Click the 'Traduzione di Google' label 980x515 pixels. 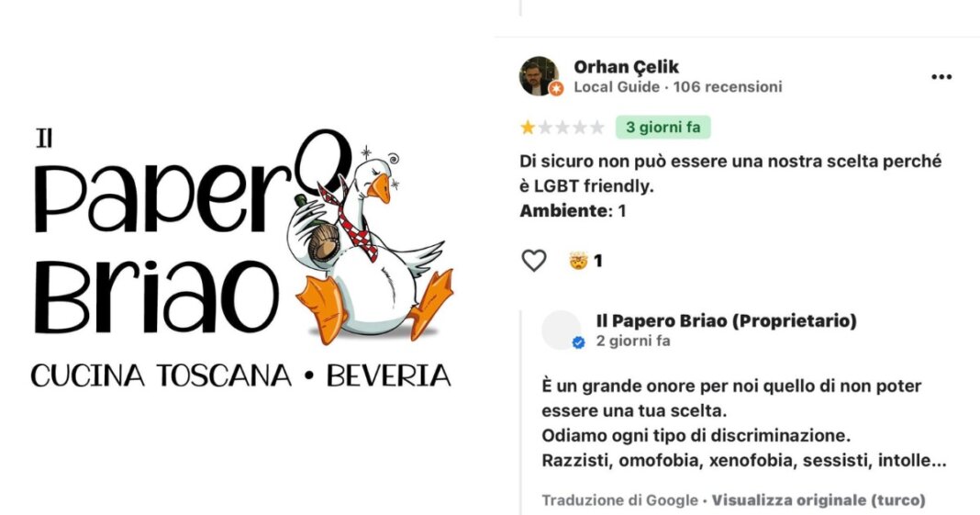pyautogui.click(x=619, y=500)
